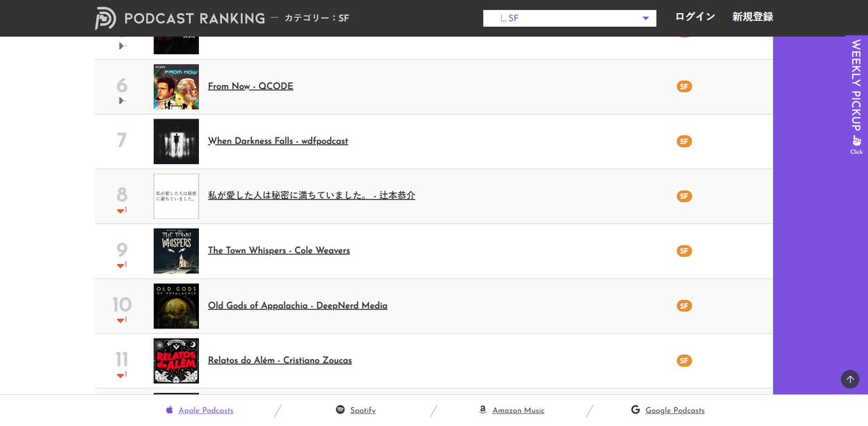This screenshot has height=426, width=868.
Task: Open Relatos do Além - Cristiano Zoucas link
Action: pyautogui.click(x=280, y=360)
